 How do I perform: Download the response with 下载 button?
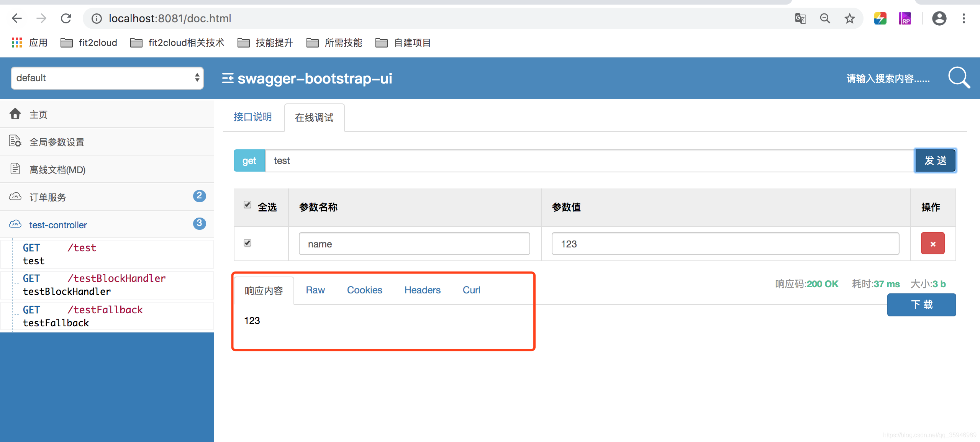921,304
